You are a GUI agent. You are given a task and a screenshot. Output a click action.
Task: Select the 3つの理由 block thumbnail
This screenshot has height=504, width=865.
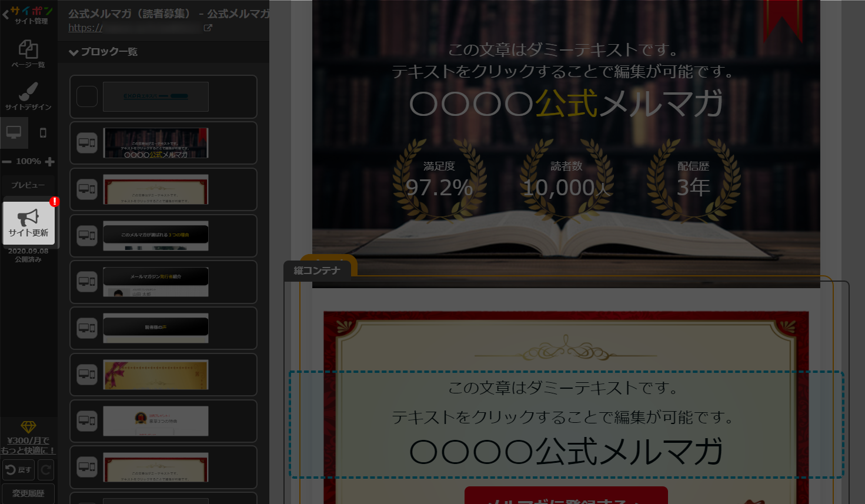click(x=156, y=236)
